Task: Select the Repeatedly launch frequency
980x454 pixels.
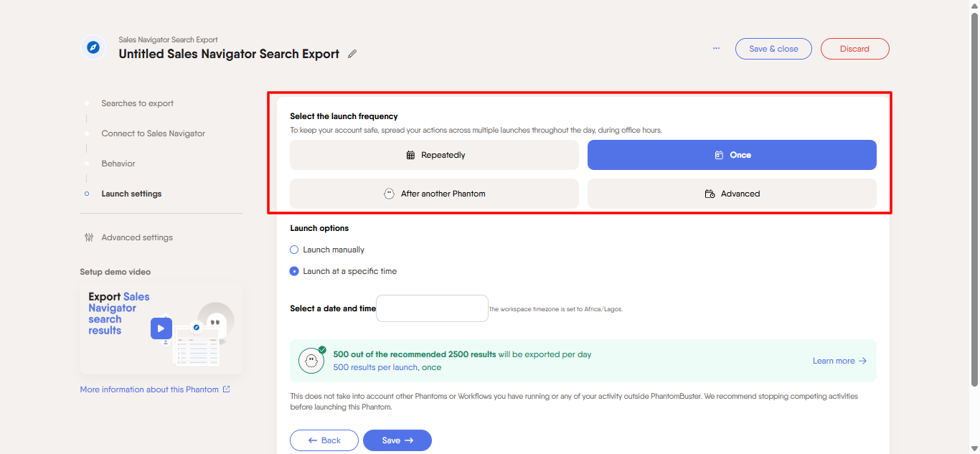Action: click(x=434, y=155)
